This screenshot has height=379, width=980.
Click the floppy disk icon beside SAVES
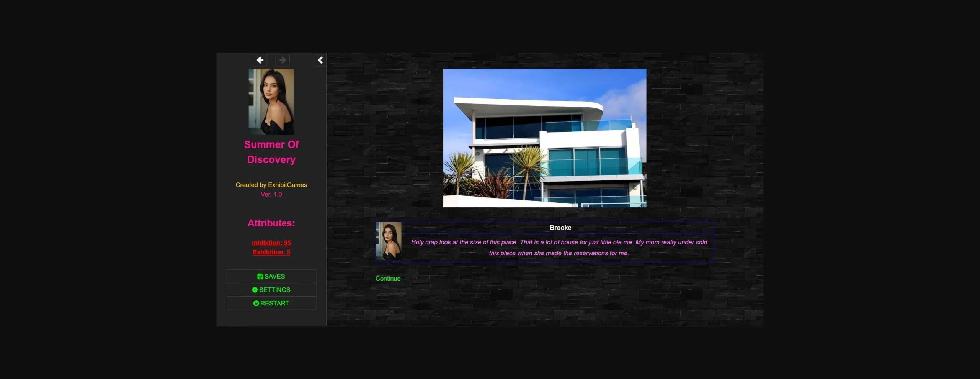point(260,276)
